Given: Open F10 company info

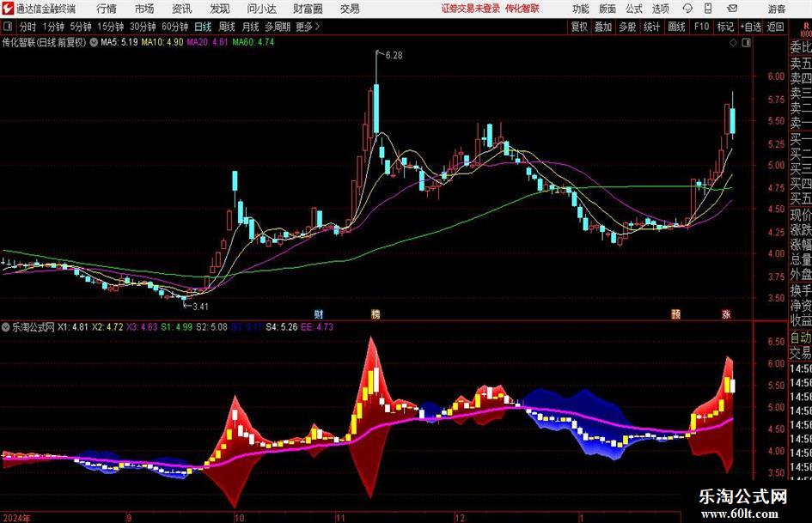Looking at the screenshot, I should [702, 27].
